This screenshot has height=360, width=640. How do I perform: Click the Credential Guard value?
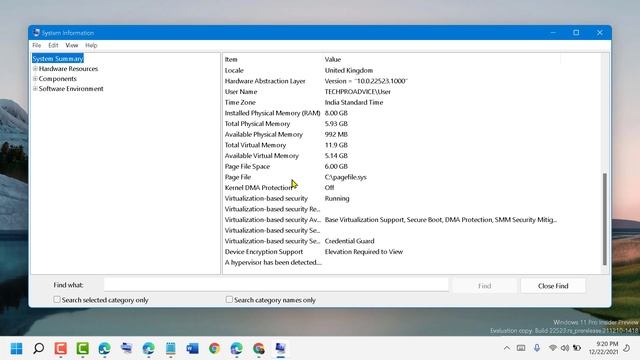pyautogui.click(x=349, y=241)
